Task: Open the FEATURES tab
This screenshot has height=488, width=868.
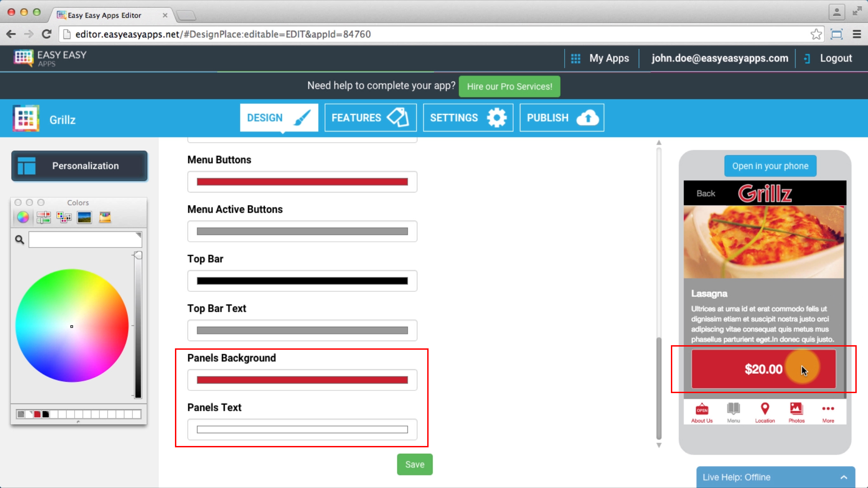Action: tap(370, 118)
